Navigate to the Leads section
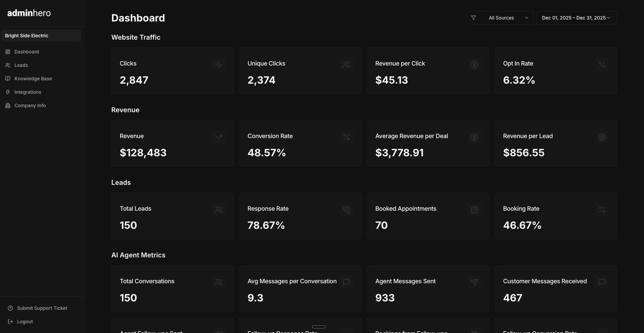Viewport: 644px width, 333px height. click(21, 65)
